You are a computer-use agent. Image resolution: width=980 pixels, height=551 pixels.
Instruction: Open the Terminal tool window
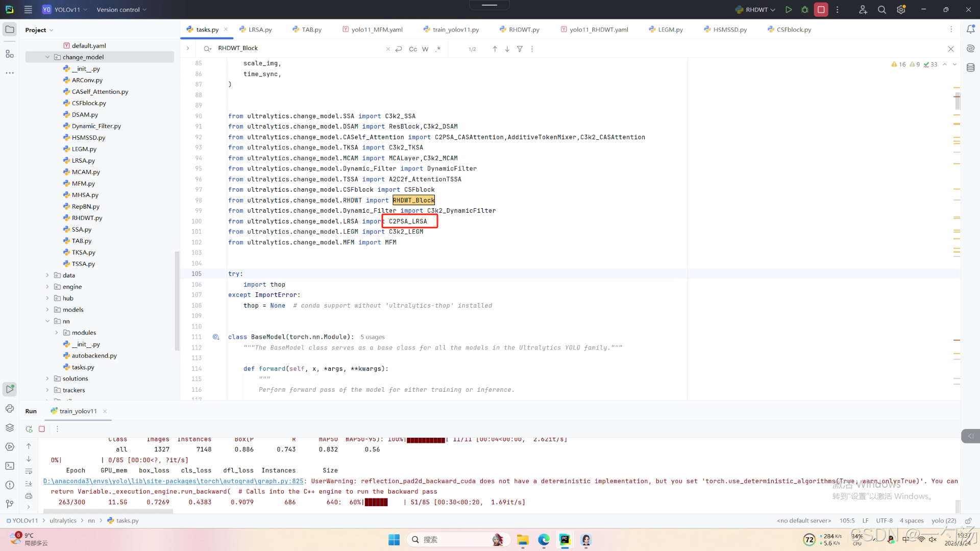10,466
